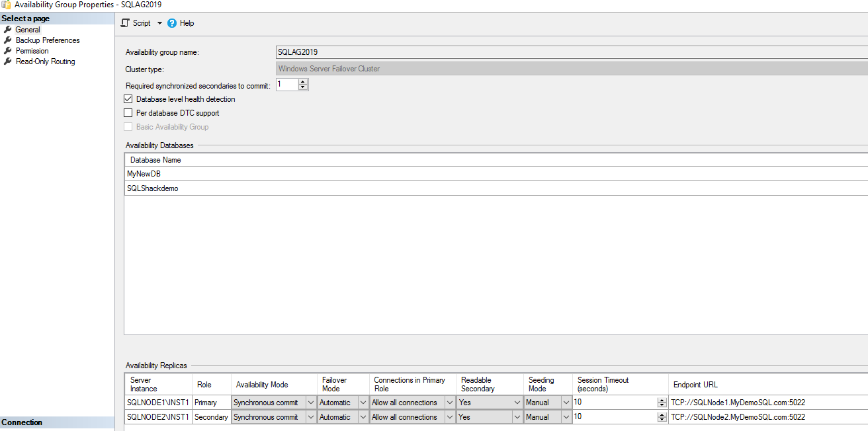
Task: Select the SQLShackdemo database row
Action: (496, 188)
